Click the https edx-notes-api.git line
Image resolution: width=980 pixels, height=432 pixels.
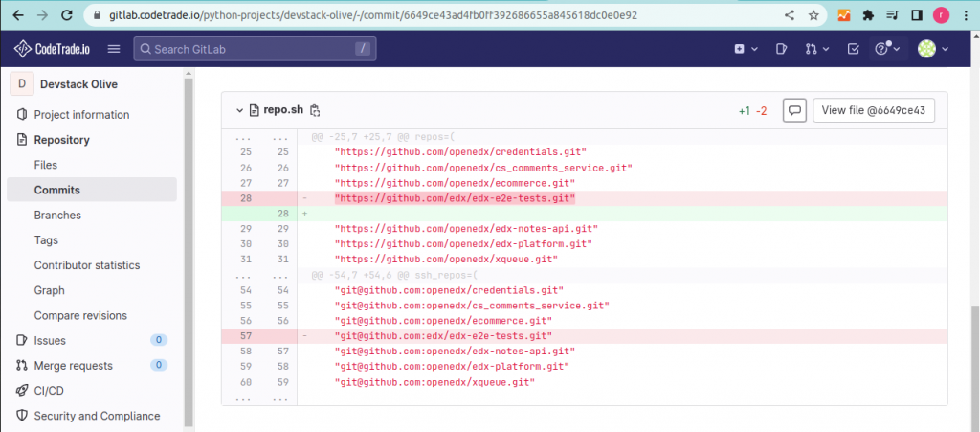coord(466,229)
